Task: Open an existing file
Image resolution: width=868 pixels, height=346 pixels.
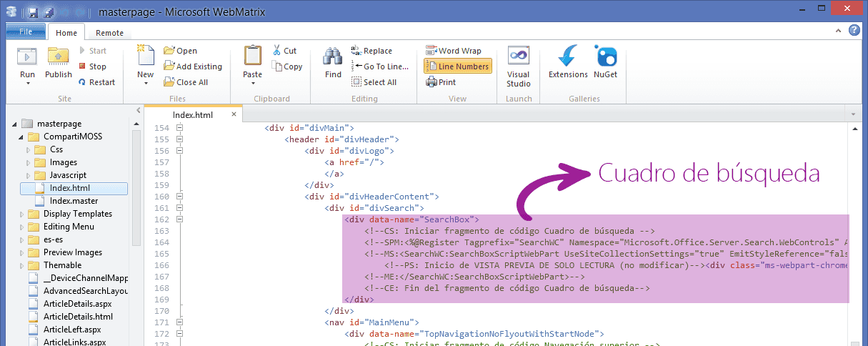Action: 180,51
